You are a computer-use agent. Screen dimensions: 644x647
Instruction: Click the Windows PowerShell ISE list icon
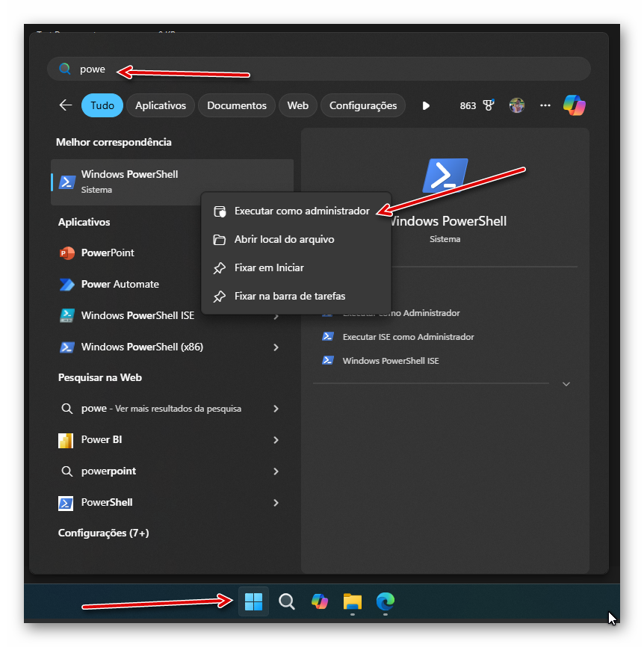(66, 316)
